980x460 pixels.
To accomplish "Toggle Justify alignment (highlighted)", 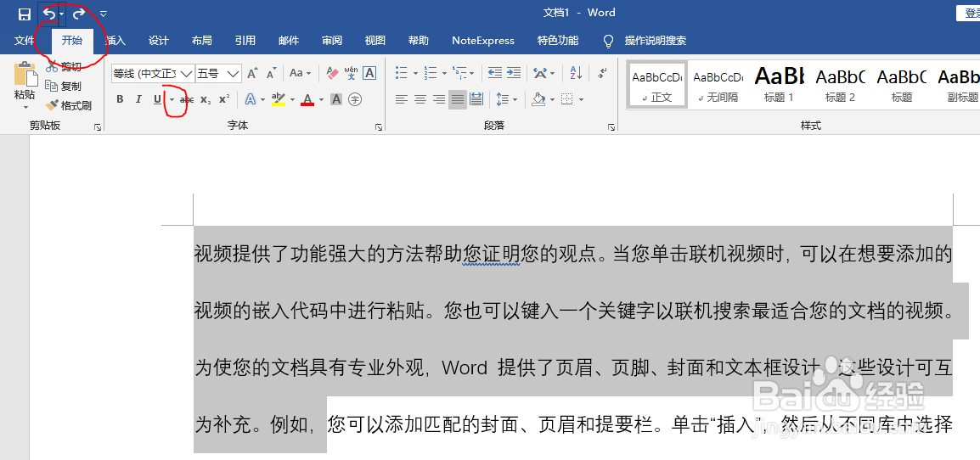I will tap(458, 99).
